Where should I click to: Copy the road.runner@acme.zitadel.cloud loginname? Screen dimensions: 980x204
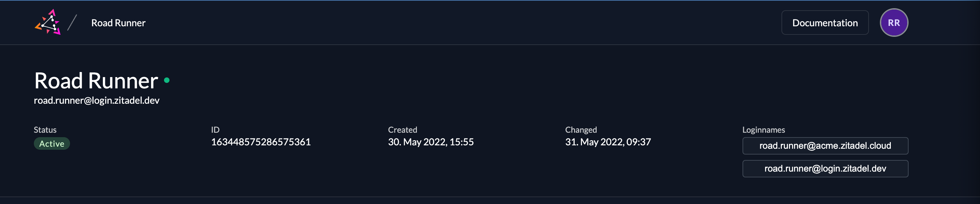tap(825, 146)
